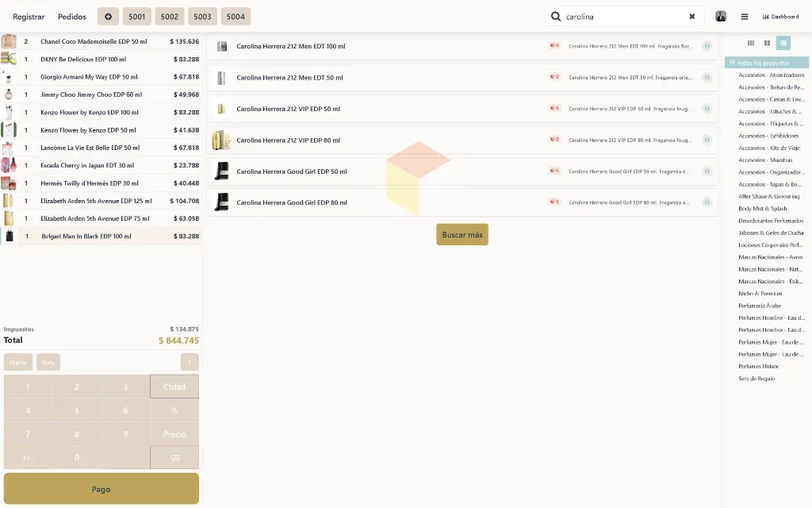Screen dimensions: 812x508
Task: Click stock badge of Good Girl EDP 50 ml
Action: click(x=554, y=171)
